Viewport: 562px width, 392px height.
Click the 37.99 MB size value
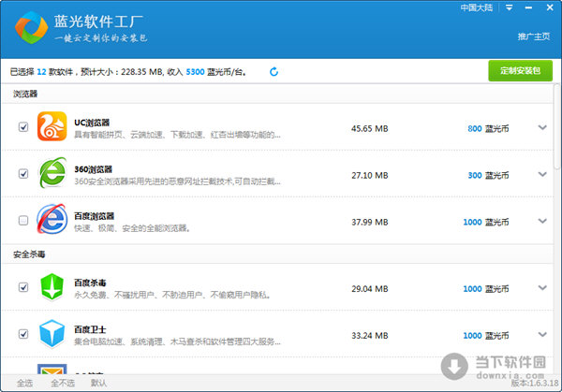tap(370, 222)
